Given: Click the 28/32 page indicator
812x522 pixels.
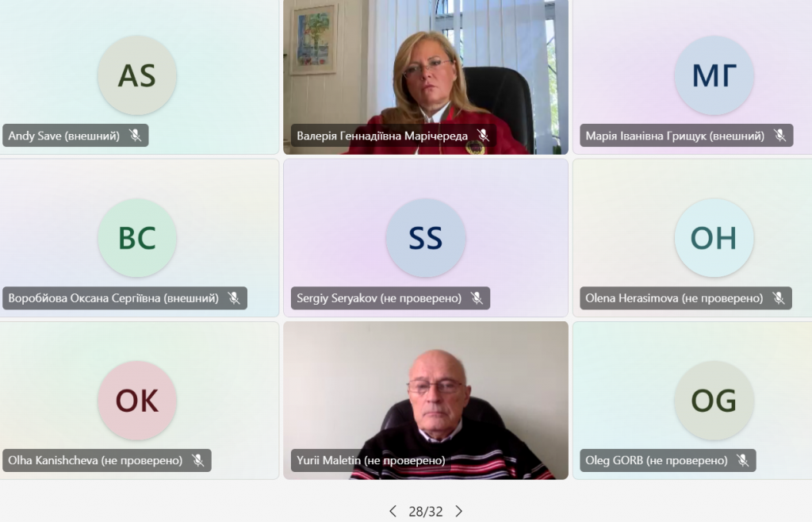Looking at the screenshot, I should pyautogui.click(x=426, y=512).
